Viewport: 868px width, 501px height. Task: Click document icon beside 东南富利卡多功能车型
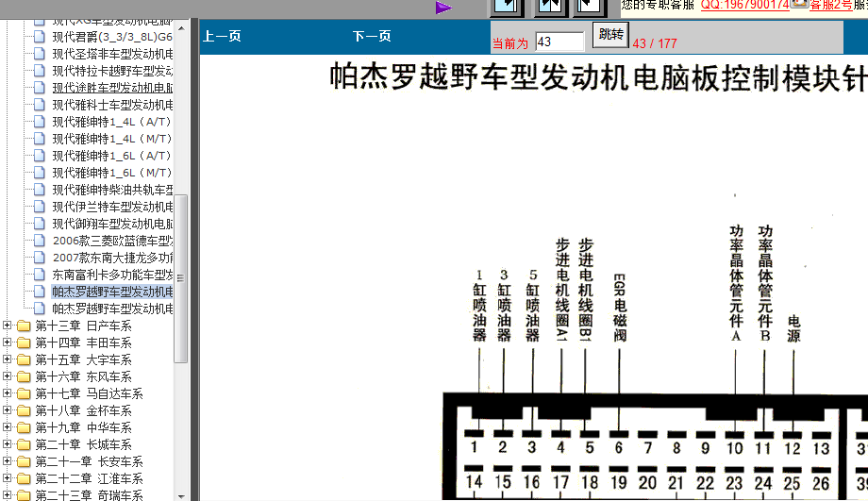pos(40,275)
